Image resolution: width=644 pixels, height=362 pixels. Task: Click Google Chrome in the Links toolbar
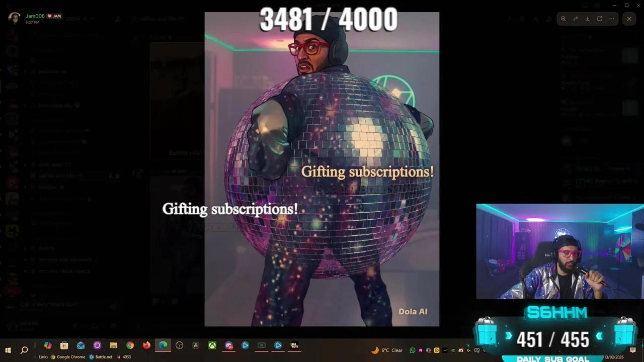68,357
